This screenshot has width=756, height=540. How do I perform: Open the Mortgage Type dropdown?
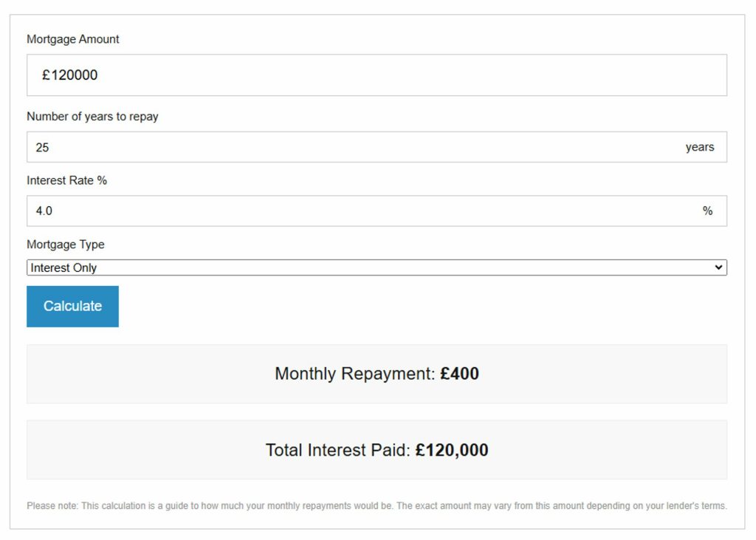tap(377, 267)
